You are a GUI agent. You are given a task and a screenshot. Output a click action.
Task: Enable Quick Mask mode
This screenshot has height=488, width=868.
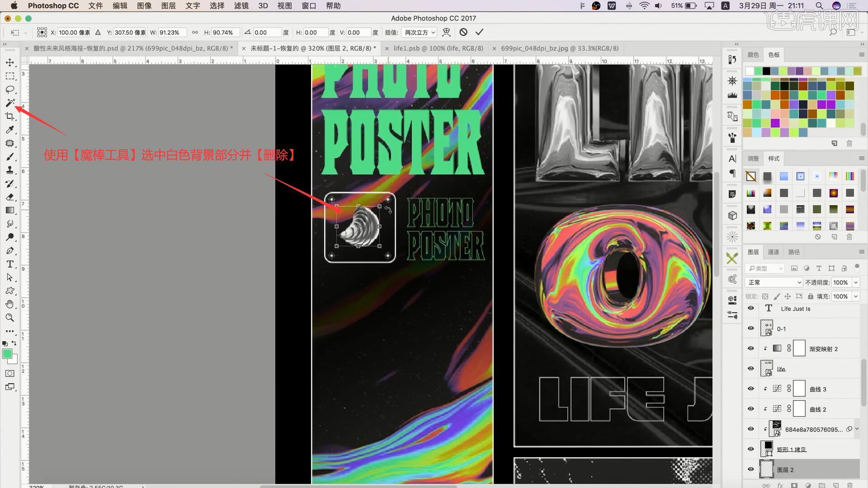coord(9,373)
